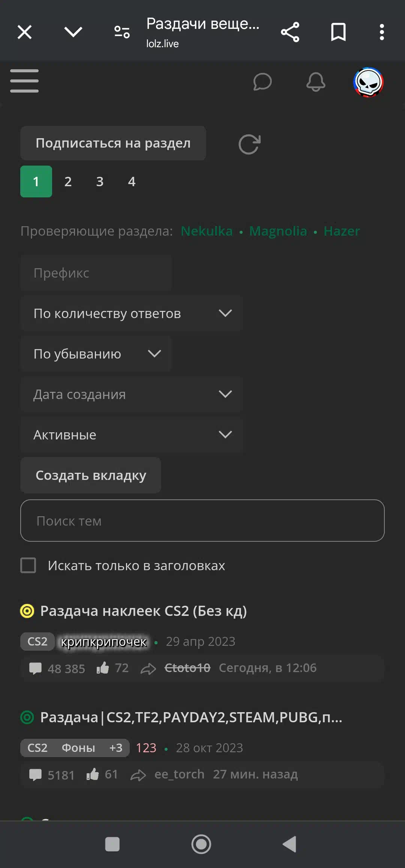Check 'Искать только в заголовках' checkbox
The width and height of the screenshot is (405, 868).
28,565
